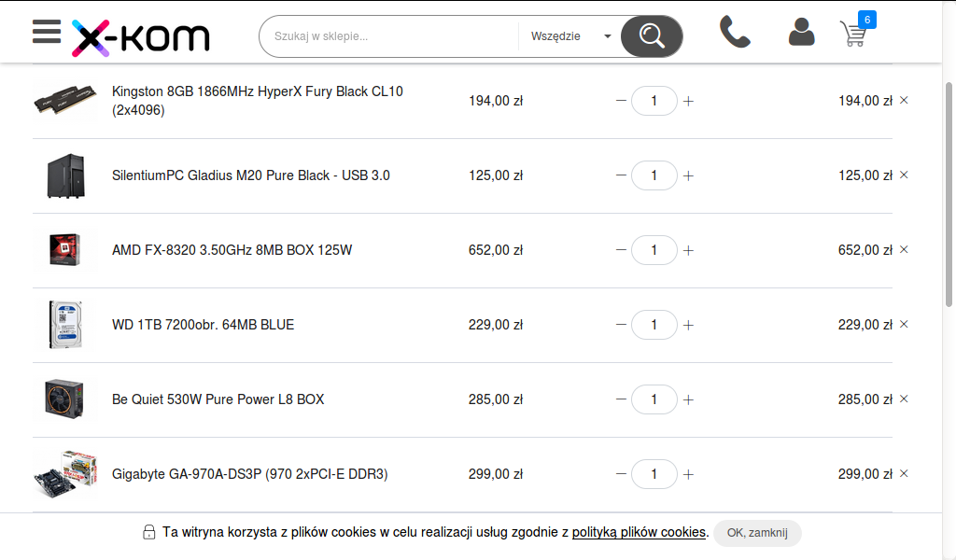Open shopping cart icon with 6 items
This screenshot has height=560, width=956.
[857, 29]
